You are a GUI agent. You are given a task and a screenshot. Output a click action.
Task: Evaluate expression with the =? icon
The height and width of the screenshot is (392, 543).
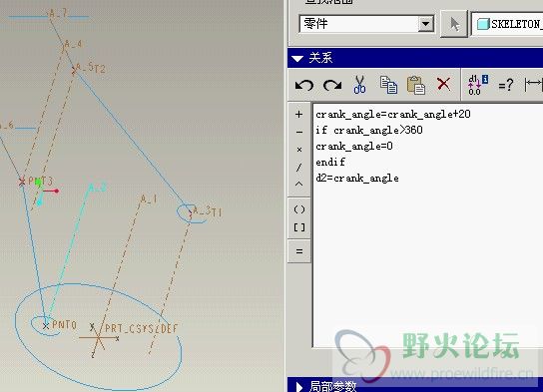[x=506, y=85]
